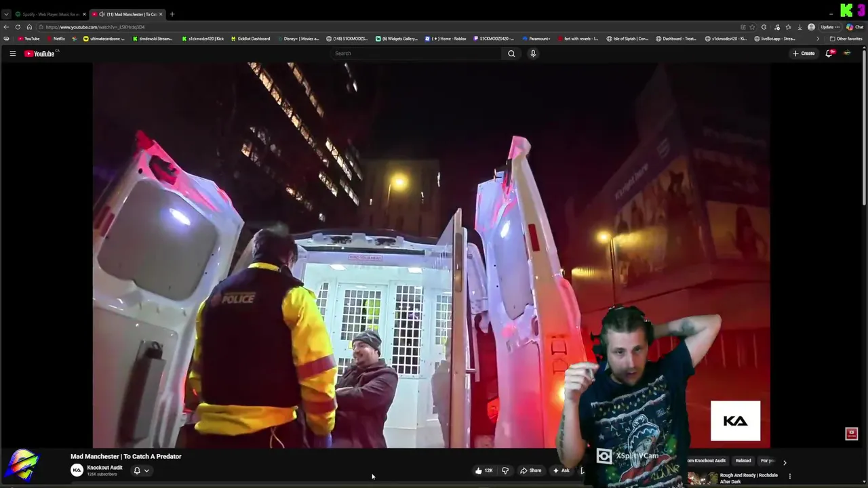
Task: Open Other favorites folder
Action: [846, 39]
